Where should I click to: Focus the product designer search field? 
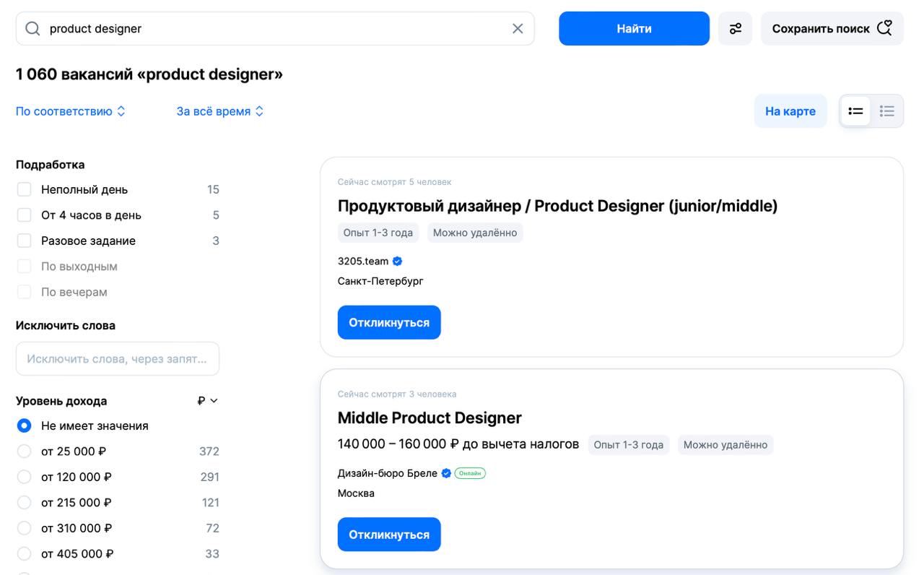[275, 29]
